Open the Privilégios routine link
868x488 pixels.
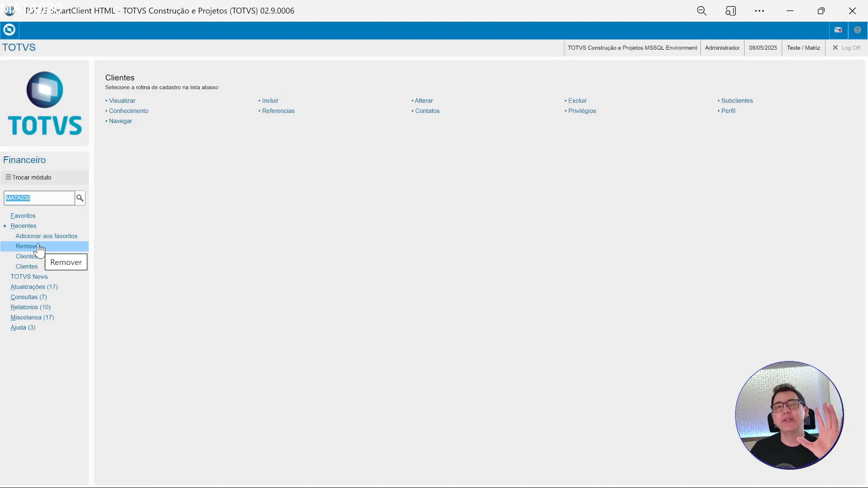pos(581,111)
